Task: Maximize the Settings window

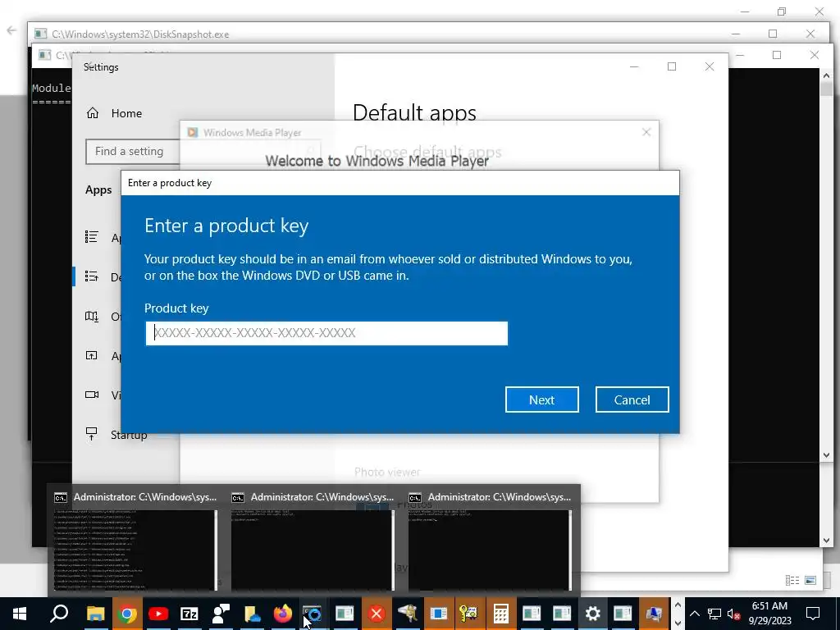Action: pos(672,66)
